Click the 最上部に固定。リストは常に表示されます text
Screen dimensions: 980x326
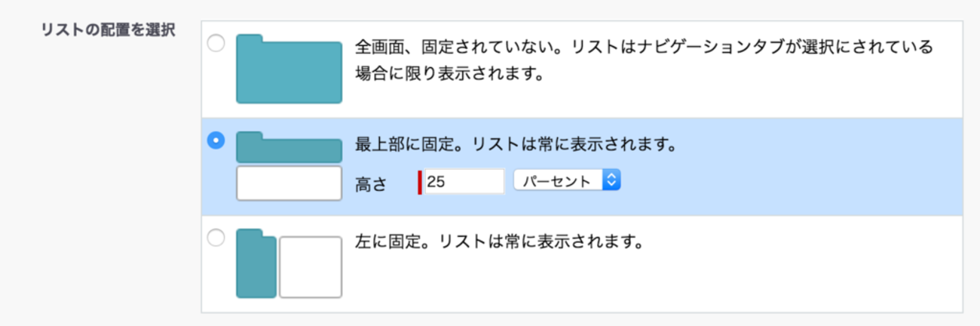514,144
